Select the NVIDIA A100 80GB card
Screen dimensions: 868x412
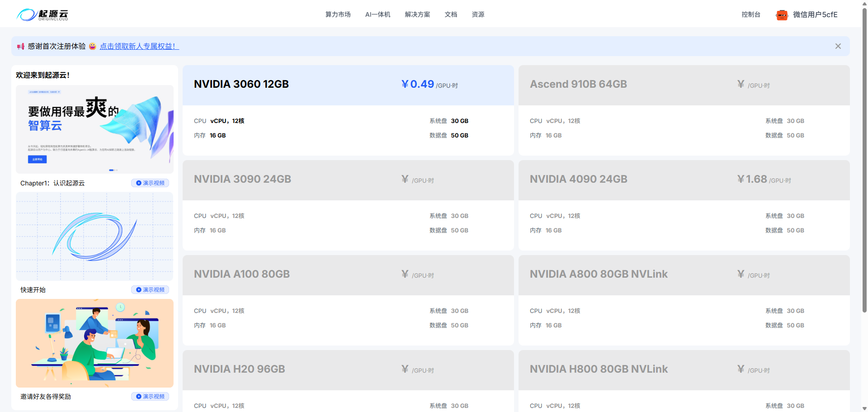coord(348,300)
